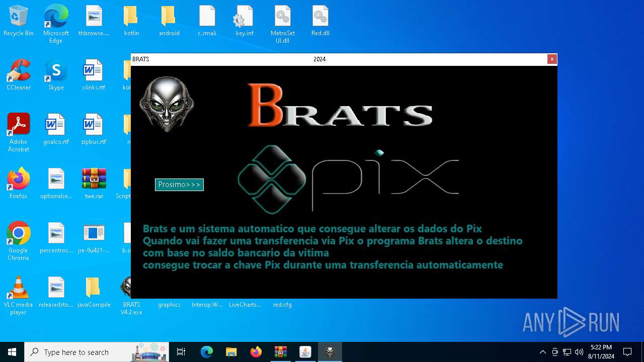Launch Firefox from the taskbar
This screenshot has width=644, height=362.
tap(256, 352)
